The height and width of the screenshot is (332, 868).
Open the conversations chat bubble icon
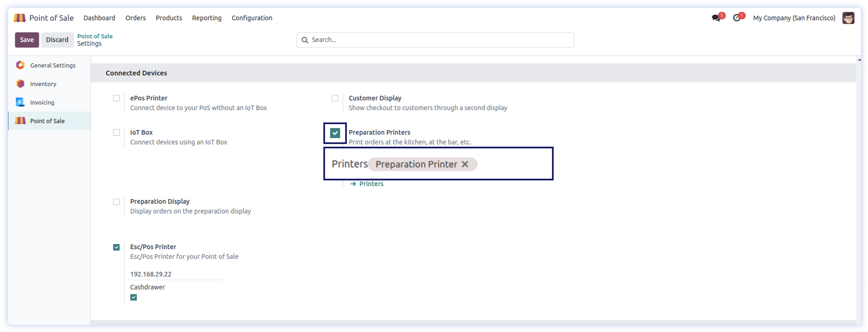[x=716, y=18]
